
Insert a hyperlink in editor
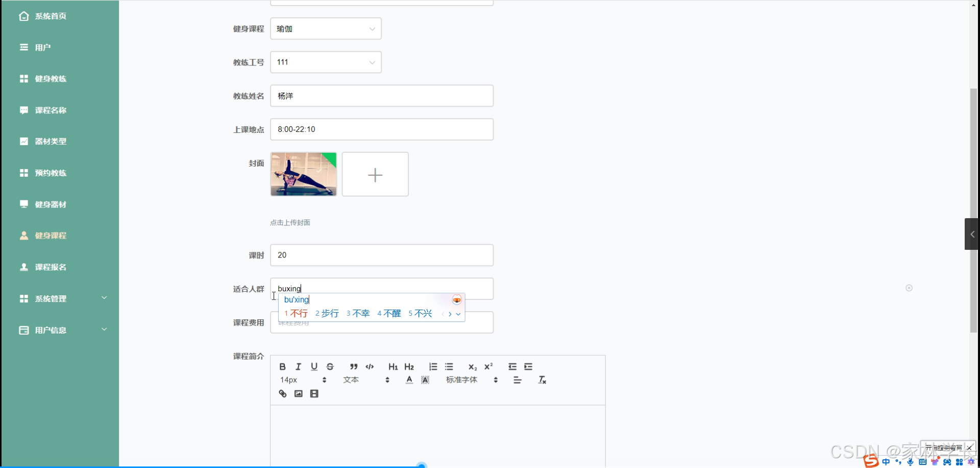tap(283, 394)
